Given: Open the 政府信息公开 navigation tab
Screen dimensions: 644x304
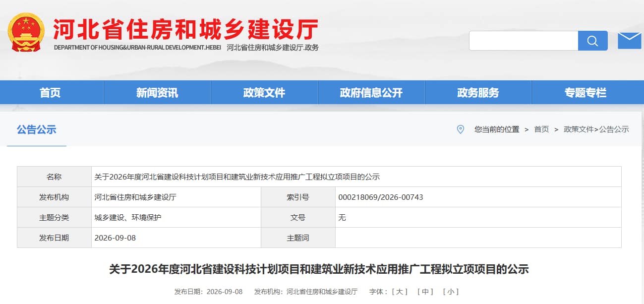Looking at the screenshot, I should (371, 93).
